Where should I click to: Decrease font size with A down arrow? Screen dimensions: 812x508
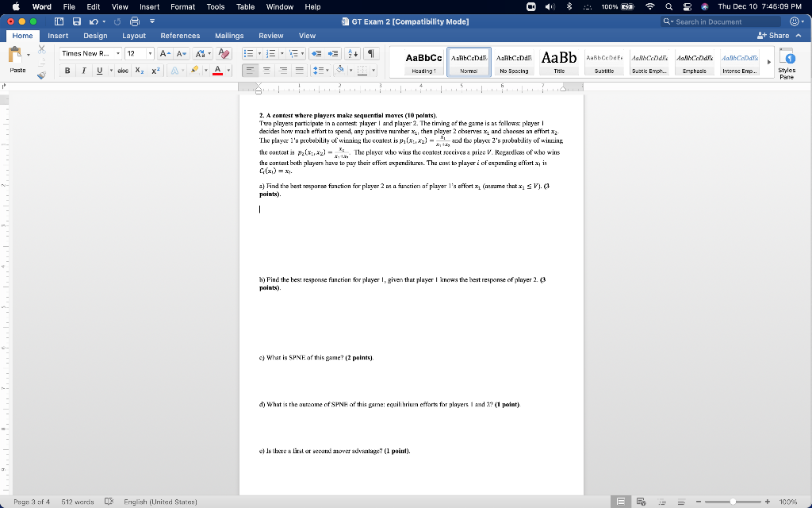[x=182, y=53]
